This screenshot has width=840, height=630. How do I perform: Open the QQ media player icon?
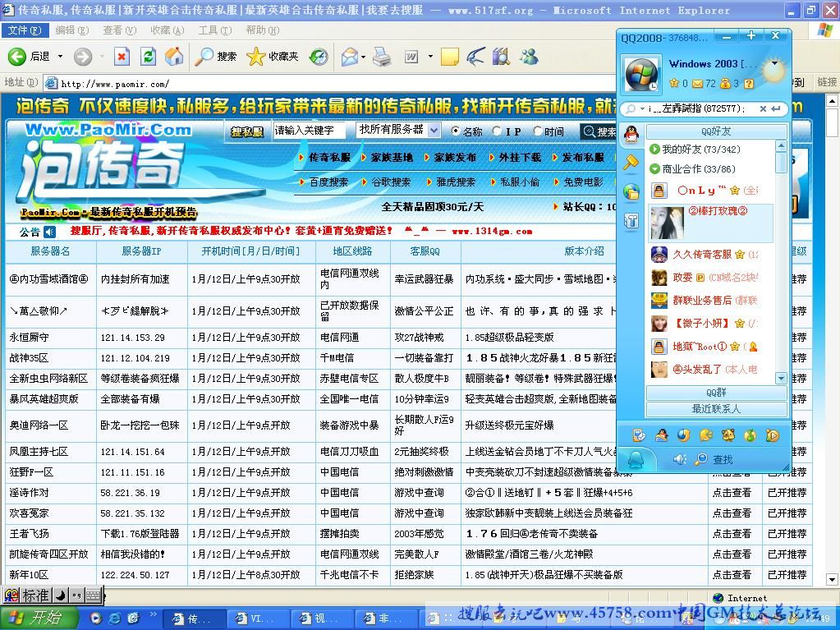point(772,435)
